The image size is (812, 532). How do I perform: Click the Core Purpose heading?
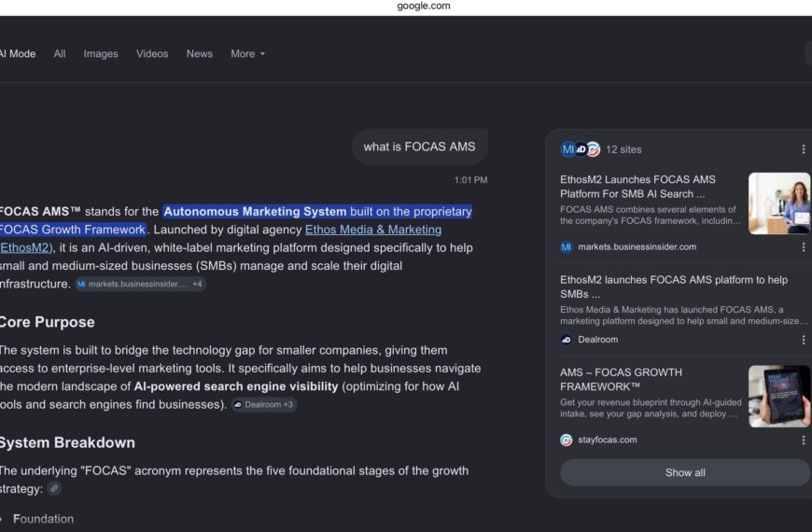(47, 322)
